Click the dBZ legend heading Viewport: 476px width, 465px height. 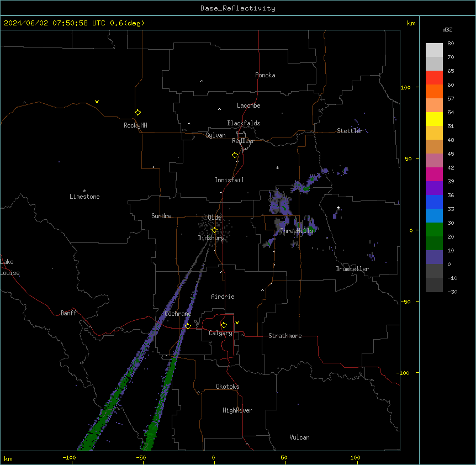(x=447, y=30)
